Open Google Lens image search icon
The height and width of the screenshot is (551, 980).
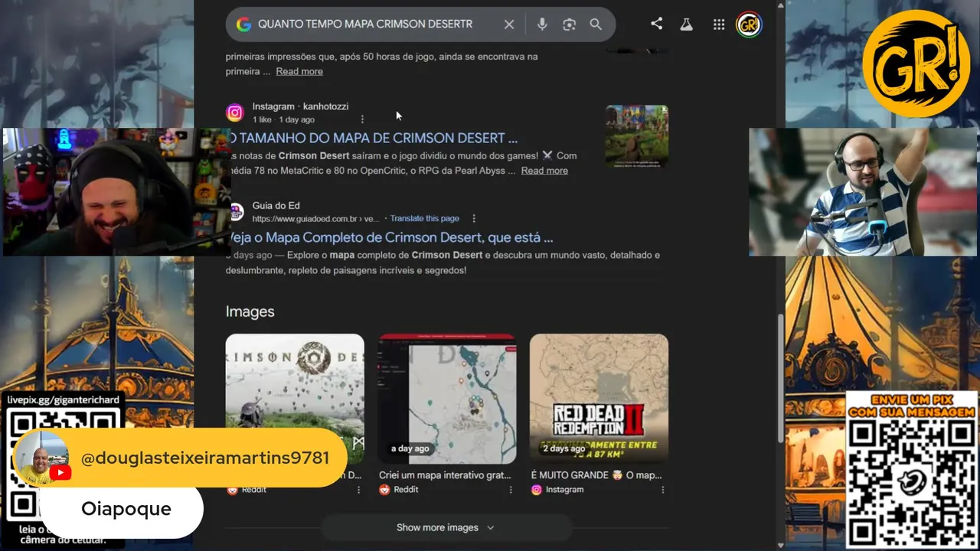569,24
